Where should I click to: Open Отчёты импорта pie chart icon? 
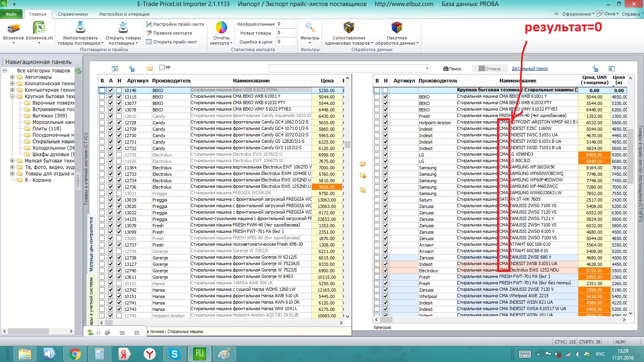click(x=221, y=28)
